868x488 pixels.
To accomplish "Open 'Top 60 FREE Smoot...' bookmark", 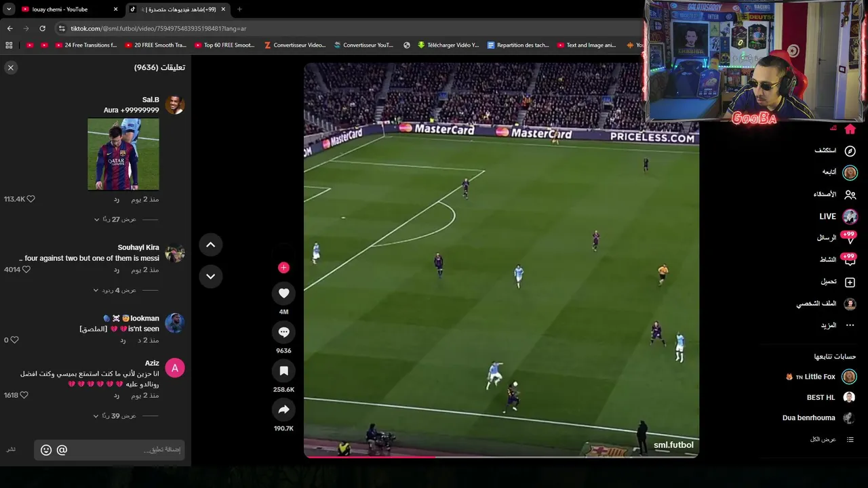I will pyautogui.click(x=224, y=45).
